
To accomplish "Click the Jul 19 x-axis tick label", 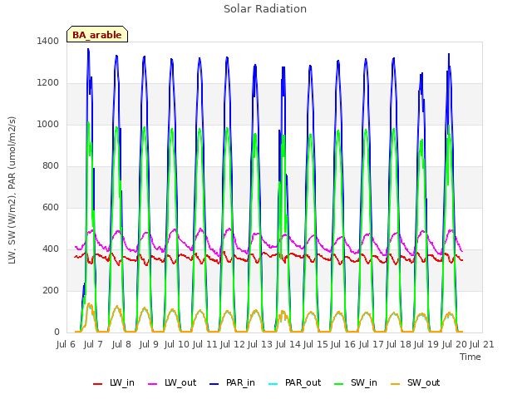I will click(426, 344).
